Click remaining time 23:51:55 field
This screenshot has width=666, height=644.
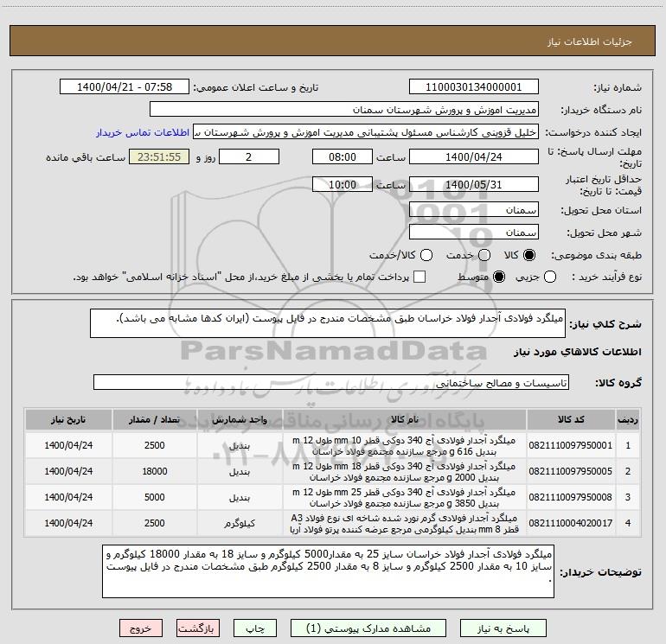(159, 156)
